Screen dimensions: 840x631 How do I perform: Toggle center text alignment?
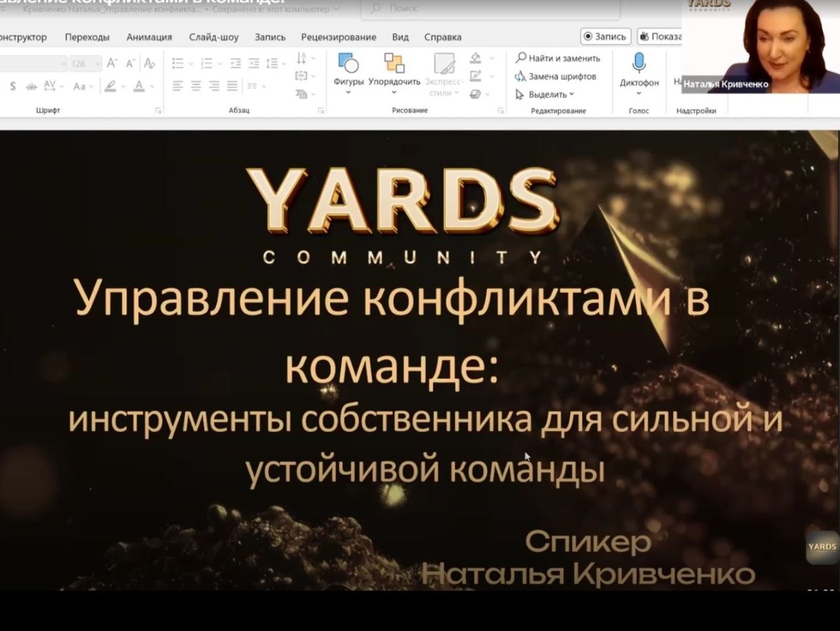196,85
